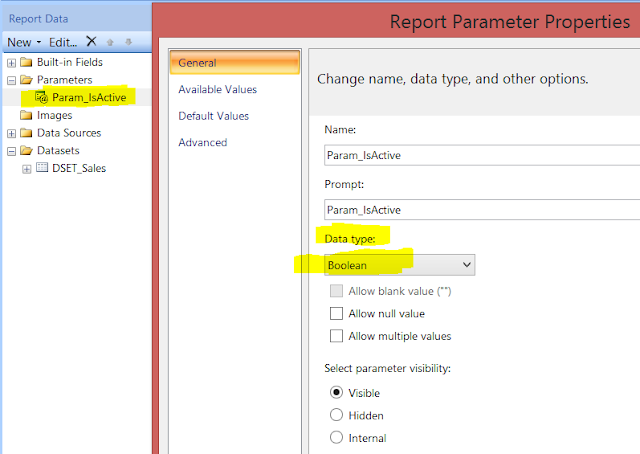Viewport: 640px width, 454px height.
Task: Expand the DSET_Sales dataset
Action: [x=27, y=169]
